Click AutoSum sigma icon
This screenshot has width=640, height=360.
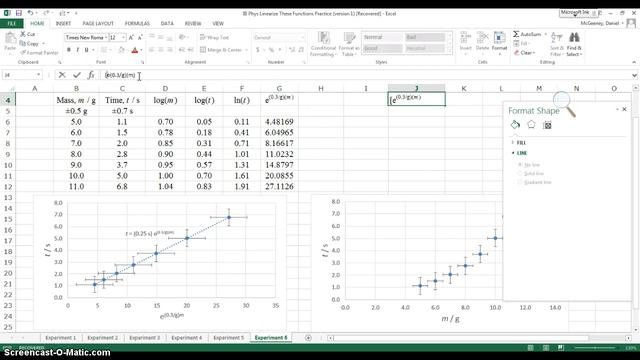coord(516,34)
